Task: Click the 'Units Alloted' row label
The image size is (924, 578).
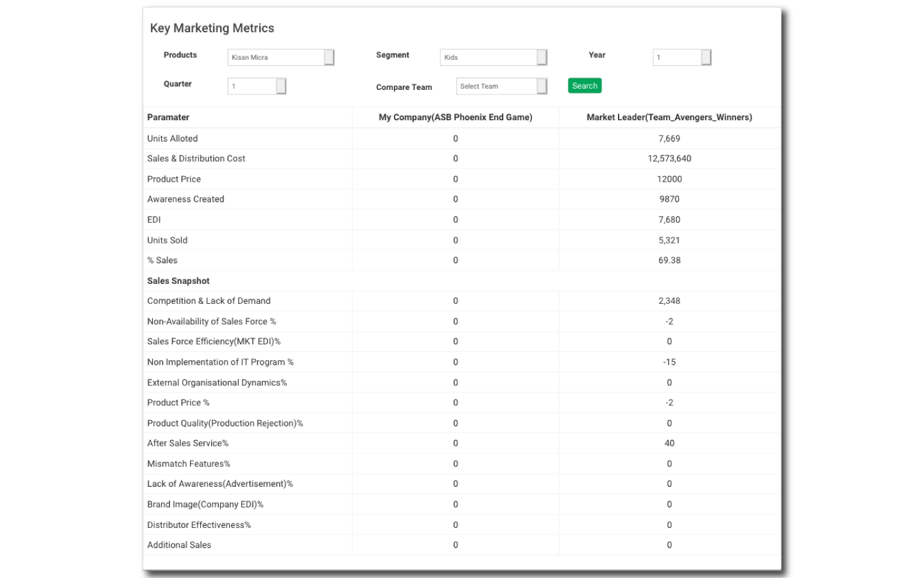Action: pos(173,138)
